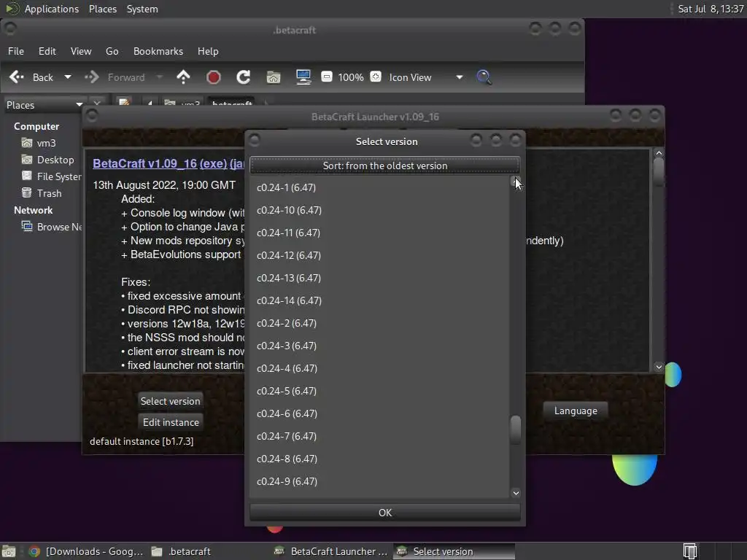Click Language button in launcher
Screen dimensions: 747x560
pyautogui.click(x=576, y=411)
